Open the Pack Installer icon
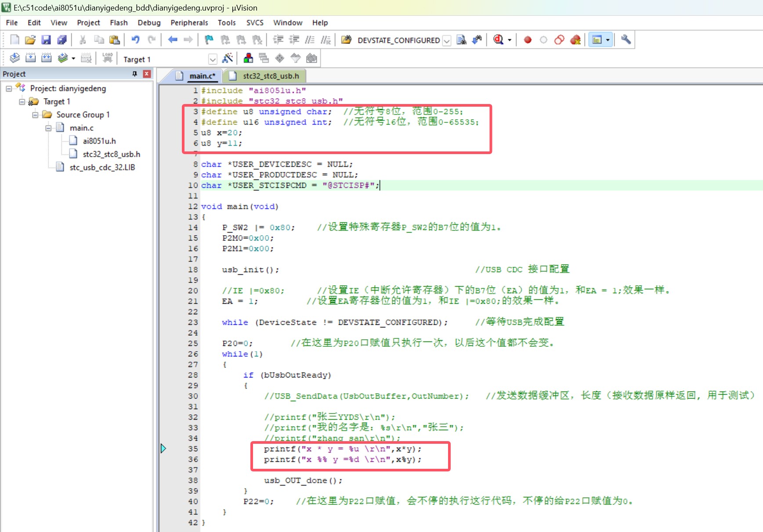 [x=311, y=58]
